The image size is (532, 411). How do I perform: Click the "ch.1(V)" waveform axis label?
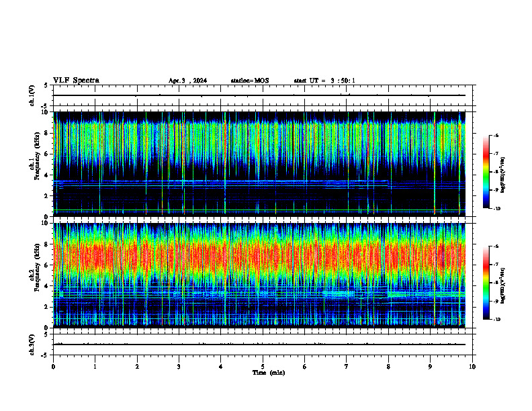pyautogui.click(x=32, y=95)
